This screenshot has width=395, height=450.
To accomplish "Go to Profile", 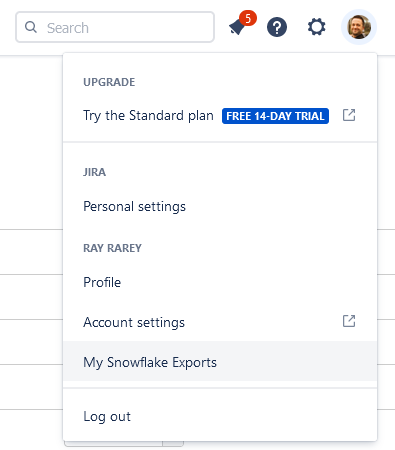I will (x=220, y=282).
